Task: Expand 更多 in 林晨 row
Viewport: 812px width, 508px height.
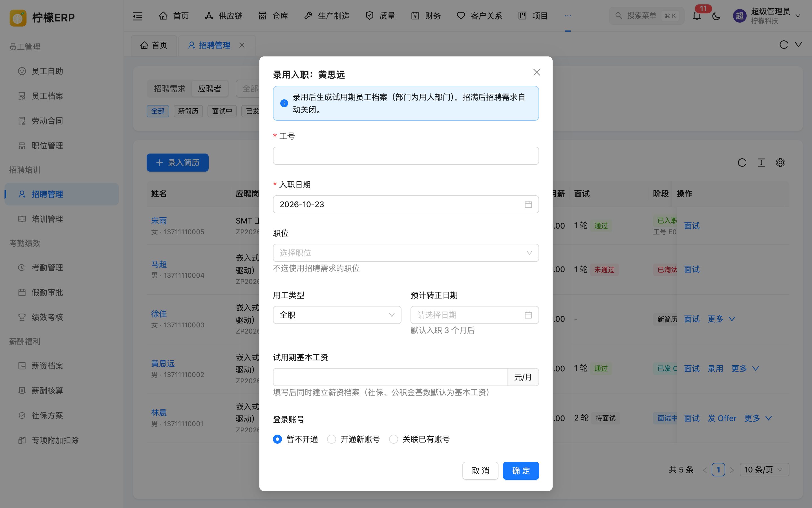Action: [x=758, y=418]
